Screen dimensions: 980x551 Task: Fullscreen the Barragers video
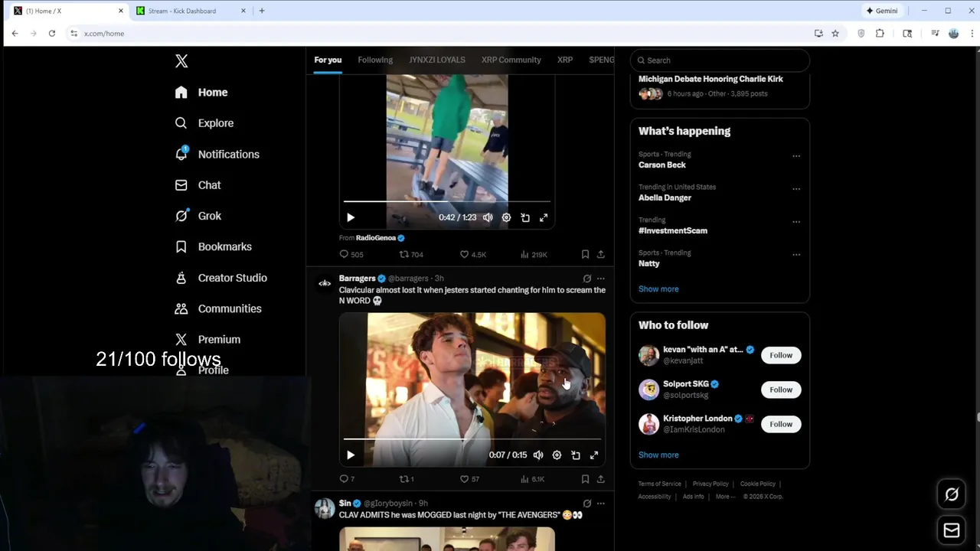tap(594, 455)
